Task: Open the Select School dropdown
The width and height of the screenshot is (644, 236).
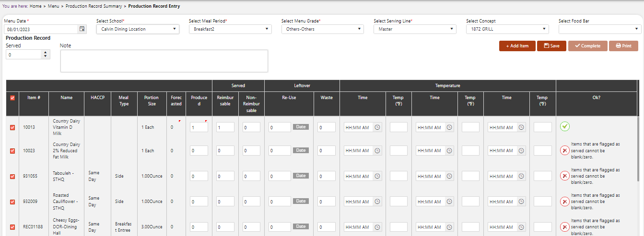Action: pyautogui.click(x=138, y=29)
